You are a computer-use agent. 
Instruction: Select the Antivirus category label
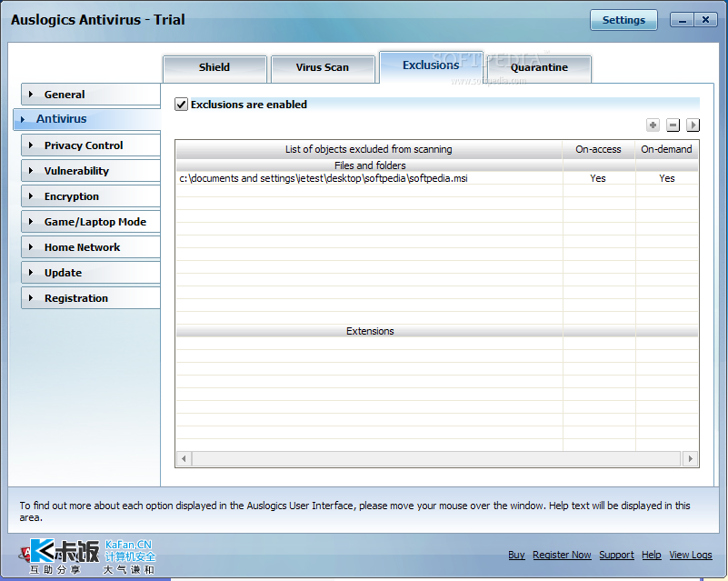pos(61,119)
